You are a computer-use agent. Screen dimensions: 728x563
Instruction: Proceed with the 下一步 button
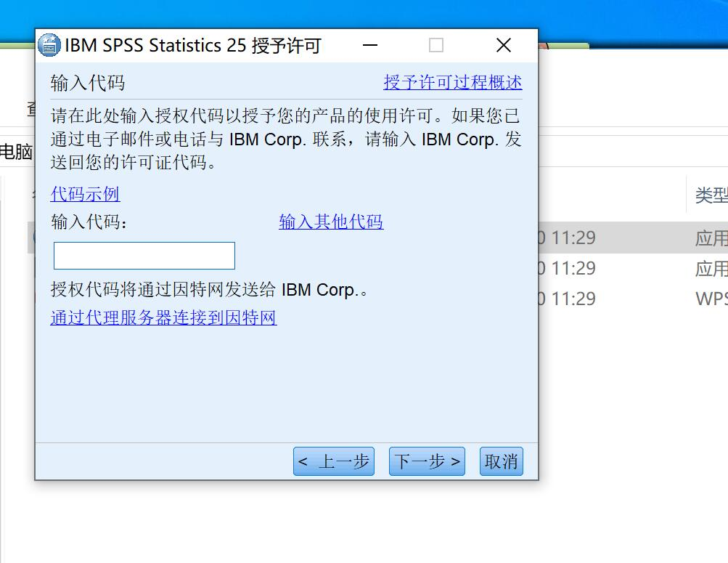point(427,461)
